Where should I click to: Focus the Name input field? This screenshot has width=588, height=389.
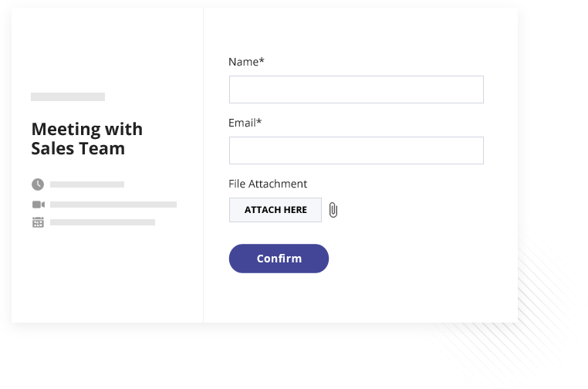pyautogui.click(x=357, y=90)
